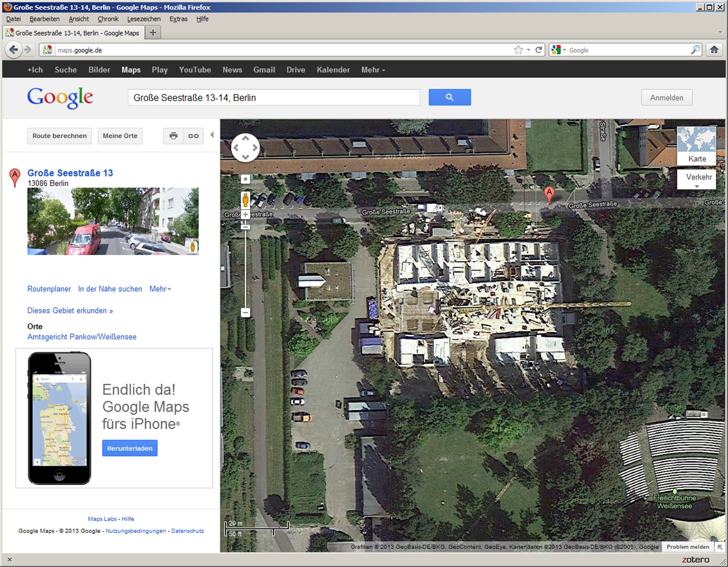Viewport: 728px width, 567px height.
Task: Click the Firefox forward arrow button
Action: point(28,50)
